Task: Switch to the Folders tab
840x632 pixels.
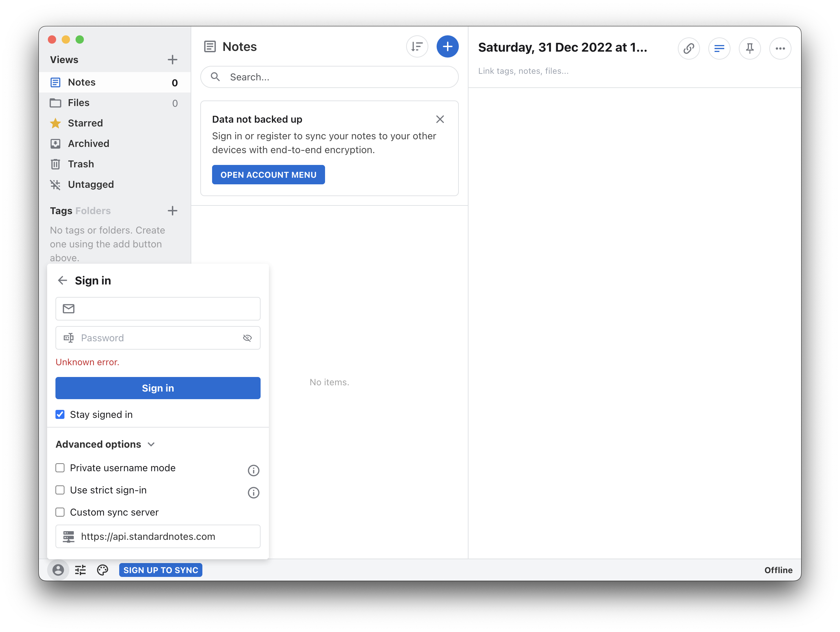Action: coord(93,211)
